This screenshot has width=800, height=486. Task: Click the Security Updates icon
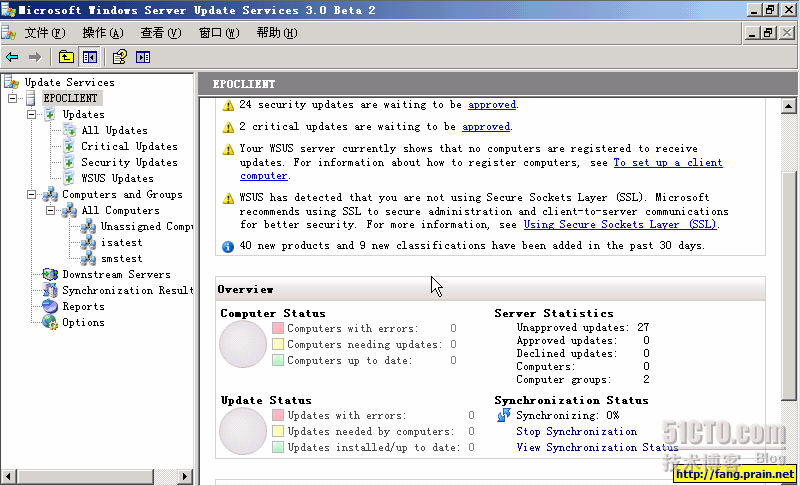click(69, 162)
